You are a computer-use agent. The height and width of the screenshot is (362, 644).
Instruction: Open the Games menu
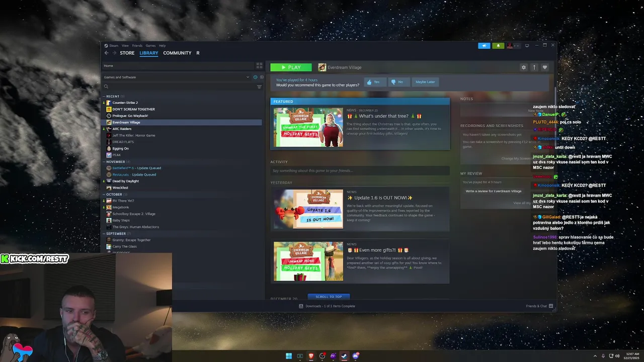tap(150, 45)
